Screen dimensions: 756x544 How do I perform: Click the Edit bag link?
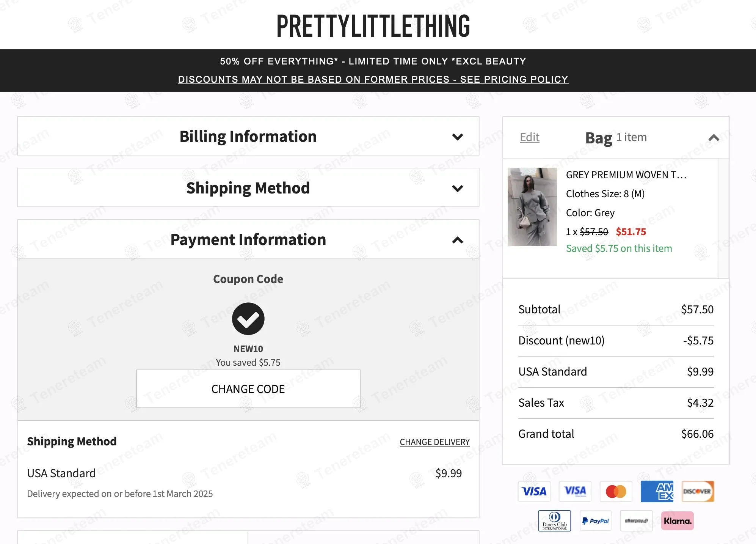click(529, 137)
